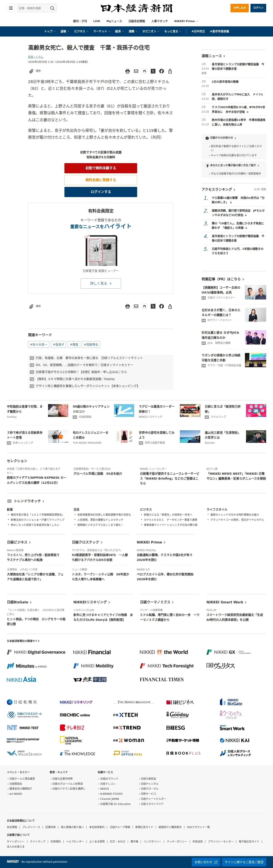This screenshot has height=868, width=273.
Task: Expand the オピニオン navigation dropdown
Action: click(151, 31)
